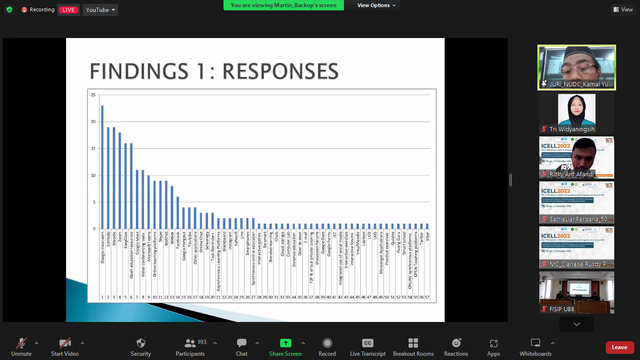Open Breakout Rooms
The height and width of the screenshot is (360, 640).
point(413,347)
